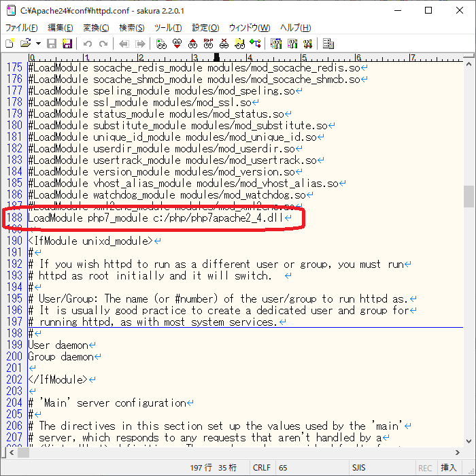Click the Save As toolbar icon

67,44
